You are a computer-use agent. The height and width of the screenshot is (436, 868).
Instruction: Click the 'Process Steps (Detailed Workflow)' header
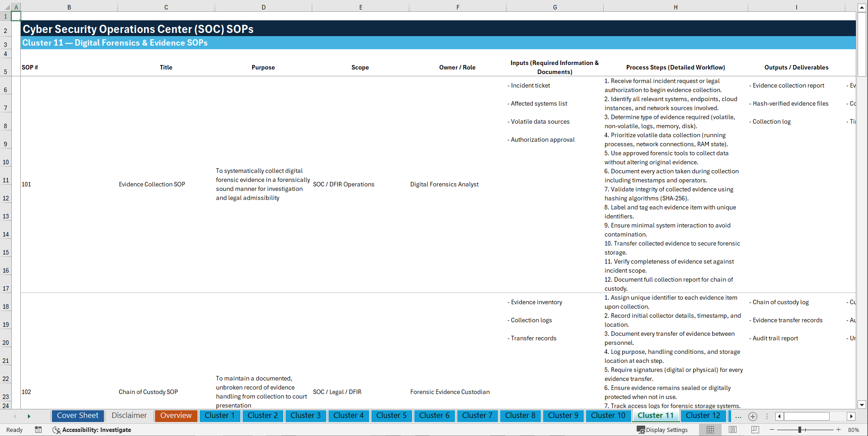[676, 67]
